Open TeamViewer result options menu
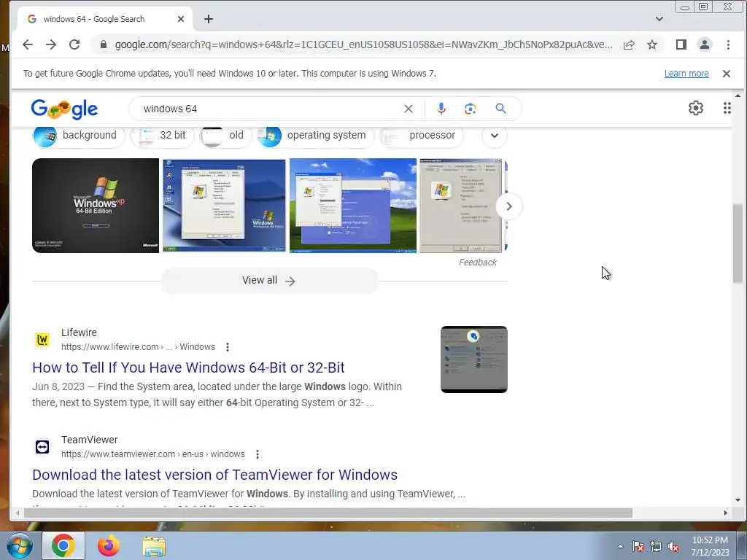Viewport: 747px width, 560px height. 258,454
